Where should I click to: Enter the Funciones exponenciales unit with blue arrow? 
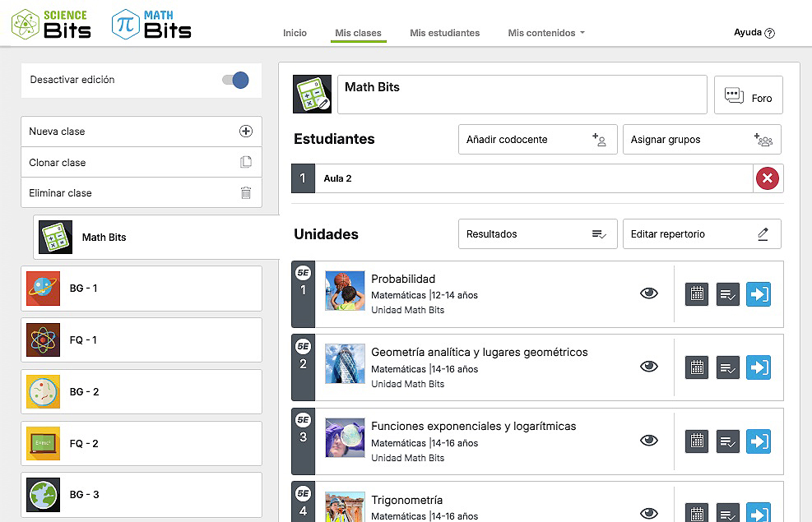(759, 441)
